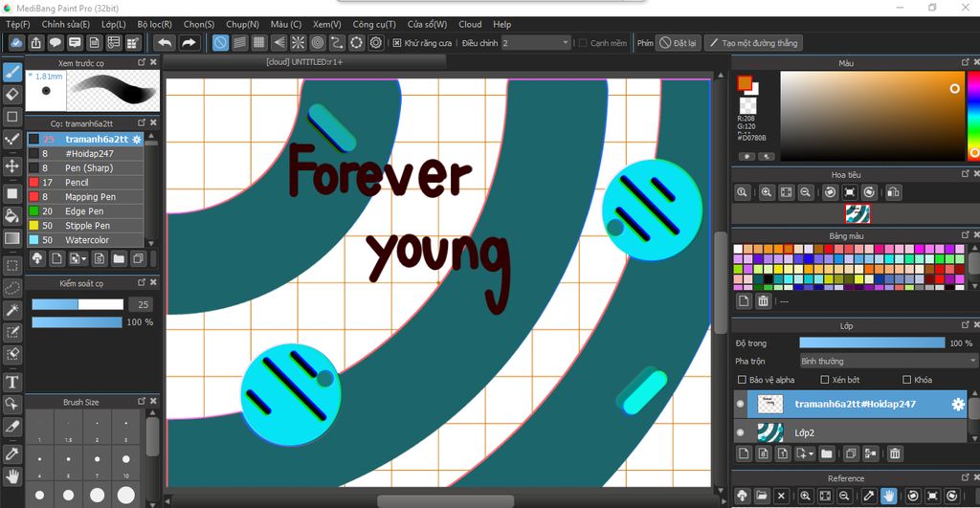
Task: Select the Gradient tool
Action: [x=12, y=238]
